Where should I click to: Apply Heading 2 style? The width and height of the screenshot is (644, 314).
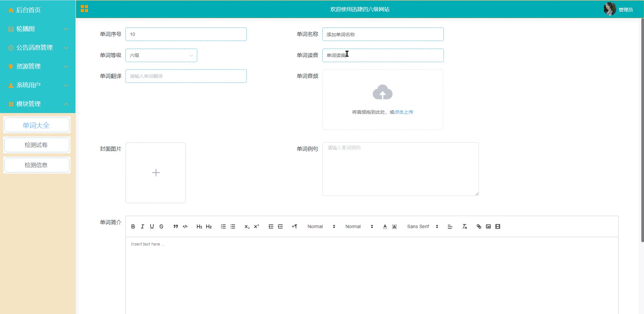point(209,226)
